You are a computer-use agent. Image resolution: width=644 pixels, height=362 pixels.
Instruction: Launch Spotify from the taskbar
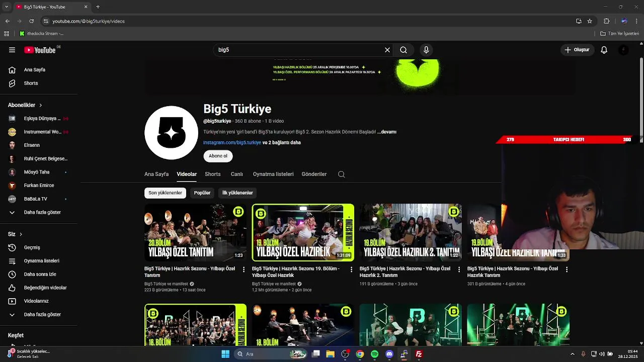[x=374, y=354]
